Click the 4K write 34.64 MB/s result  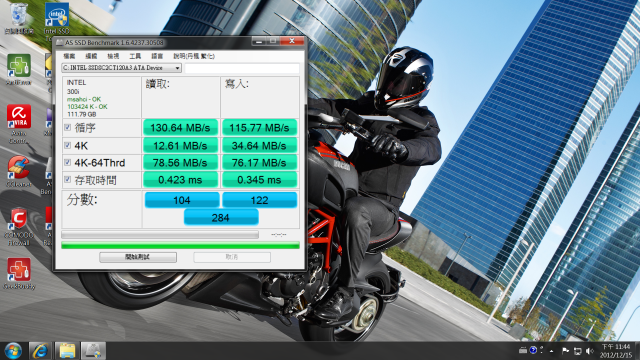pos(259,145)
